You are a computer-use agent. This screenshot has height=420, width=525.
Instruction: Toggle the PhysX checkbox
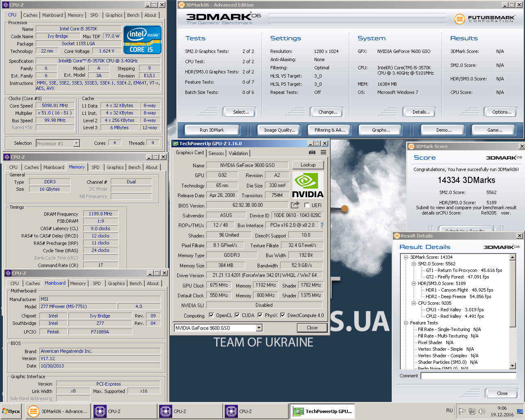tap(260, 315)
